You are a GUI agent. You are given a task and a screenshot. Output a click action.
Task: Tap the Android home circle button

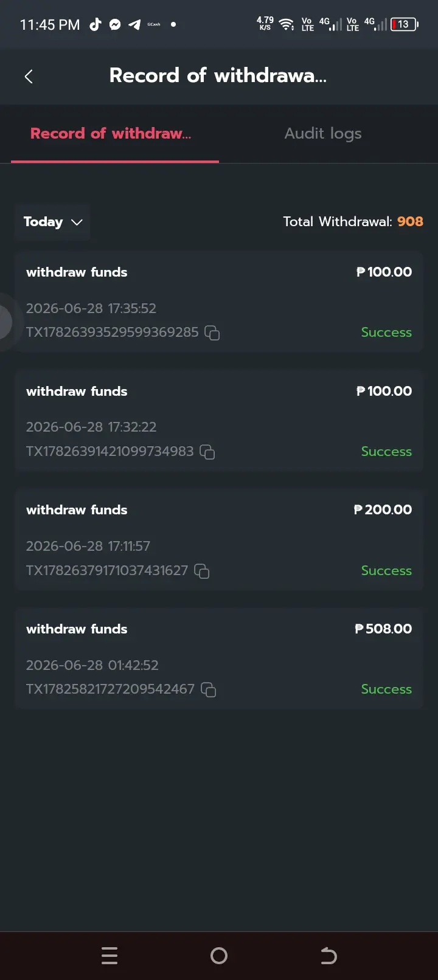pyautogui.click(x=219, y=956)
